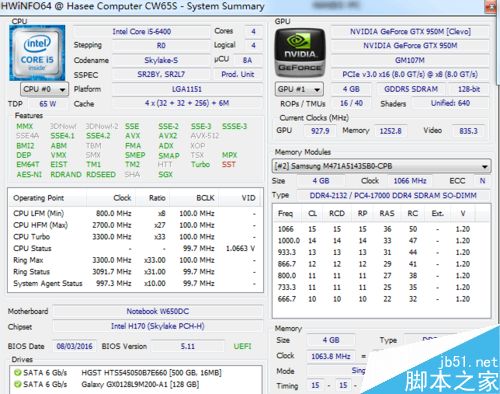
Task: Click the Galaxy SSD drive status icon
Action: (x=17, y=384)
